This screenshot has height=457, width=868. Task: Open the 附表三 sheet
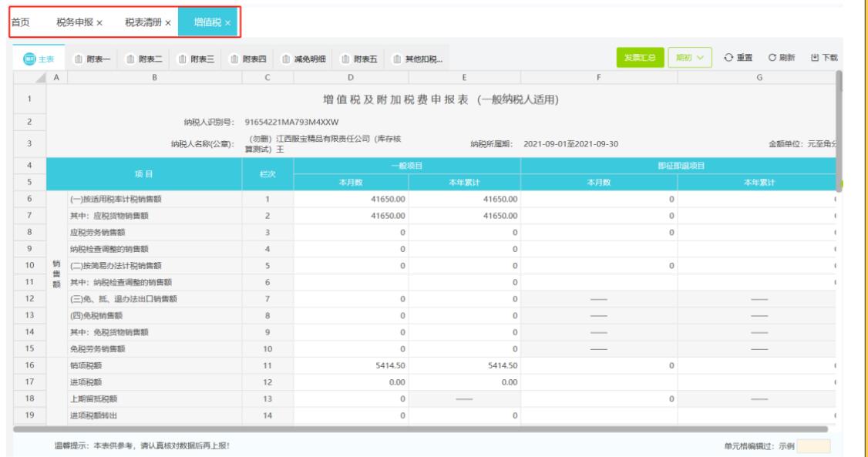click(x=196, y=59)
